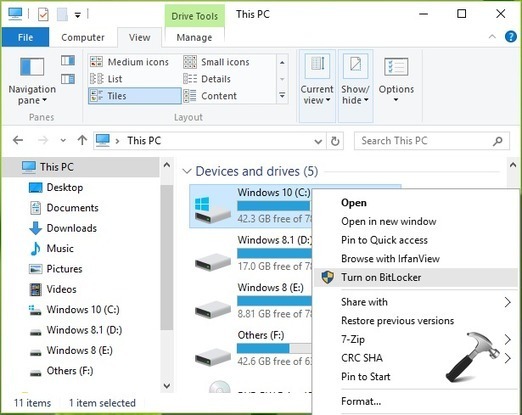Screen dimensions: 522x415
Task: Select Tiles layout option
Action: coord(135,96)
